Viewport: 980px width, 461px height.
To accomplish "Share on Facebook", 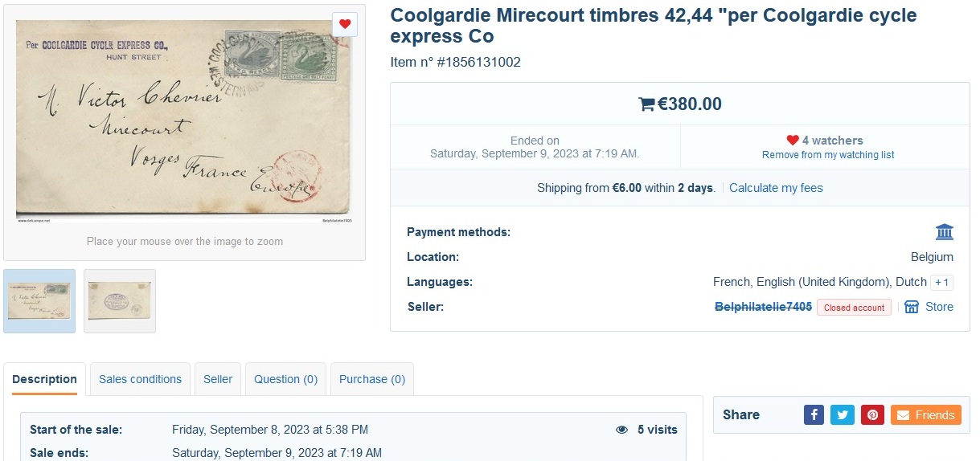I will [814, 414].
